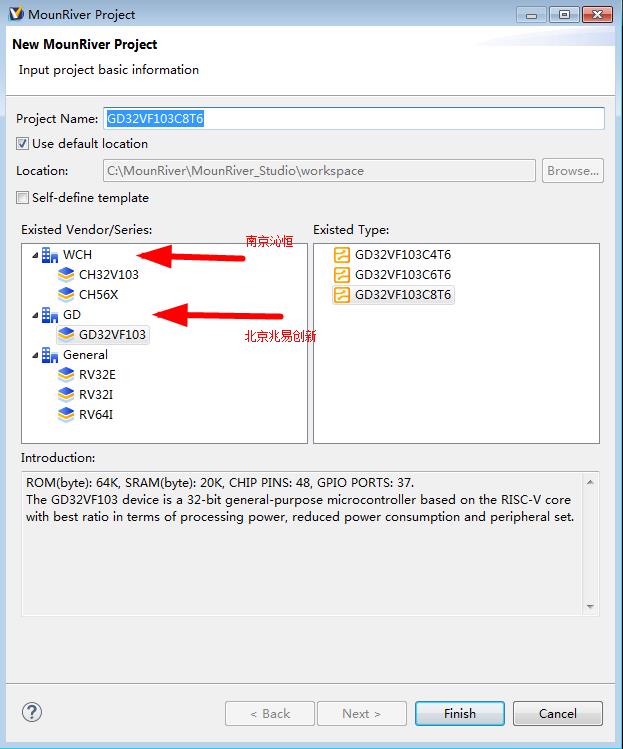Screen dimensions: 623x749
Task: Collapse the General vendor node
Action: coord(35,355)
